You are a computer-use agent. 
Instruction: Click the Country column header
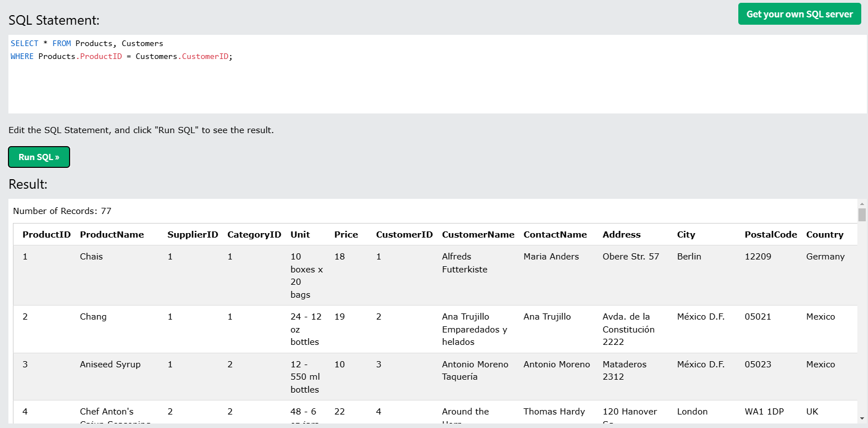click(x=825, y=235)
